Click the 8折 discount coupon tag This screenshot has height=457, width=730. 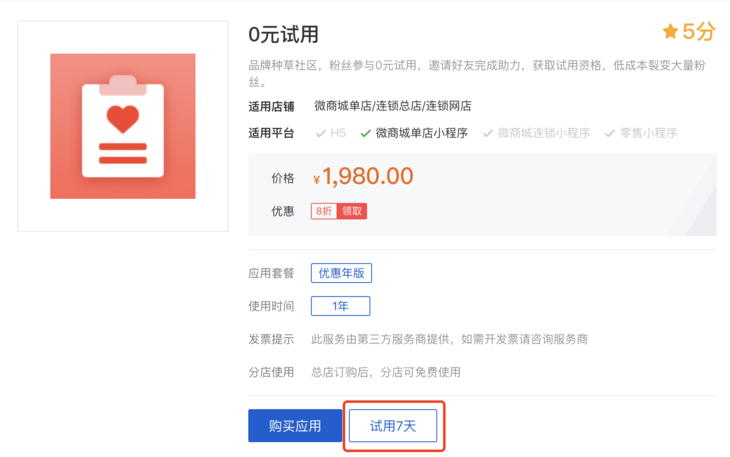point(324,211)
